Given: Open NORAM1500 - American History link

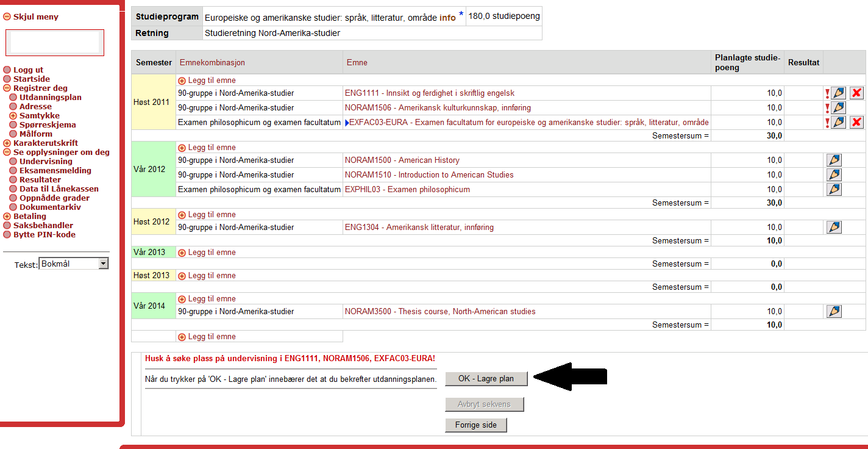Looking at the screenshot, I should 402,160.
